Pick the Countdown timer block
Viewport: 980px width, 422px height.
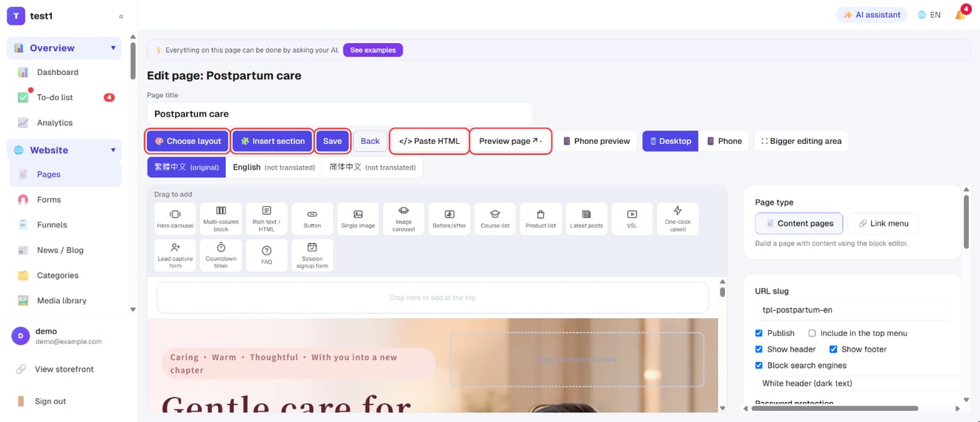[x=221, y=255]
